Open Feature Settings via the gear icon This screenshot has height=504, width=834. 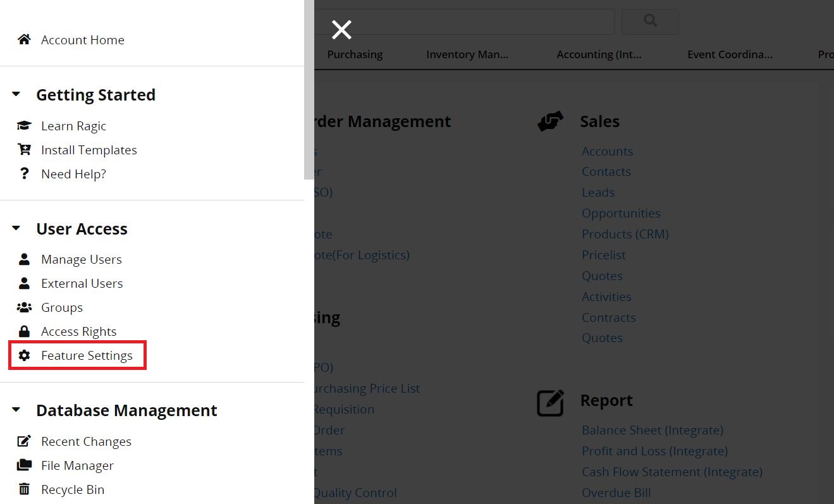24,355
